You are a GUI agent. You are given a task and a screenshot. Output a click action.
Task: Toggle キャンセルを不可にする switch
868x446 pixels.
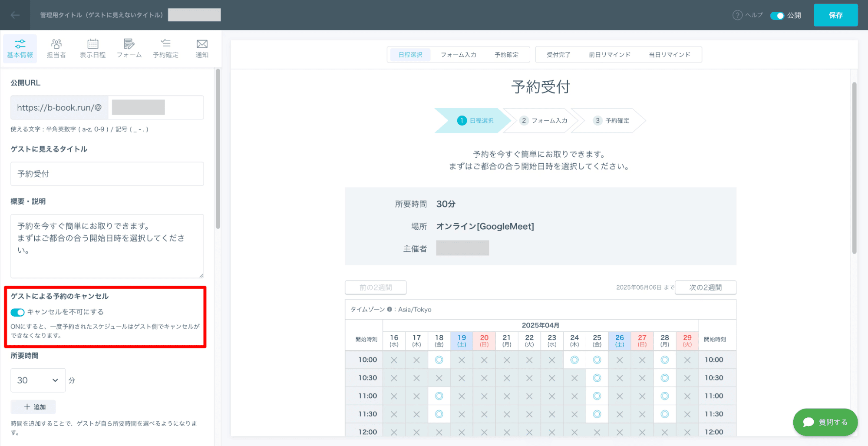click(18, 312)
